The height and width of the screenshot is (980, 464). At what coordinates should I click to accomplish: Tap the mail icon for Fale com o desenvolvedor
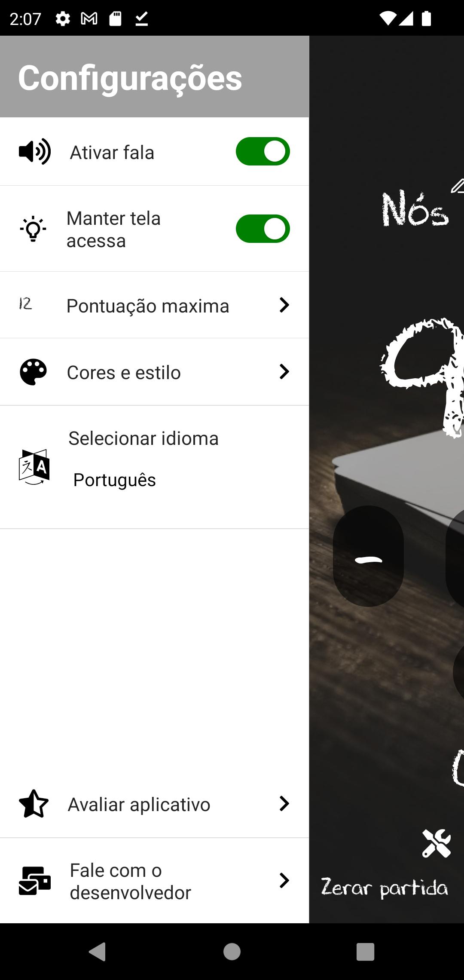click(x=35, y=881)
